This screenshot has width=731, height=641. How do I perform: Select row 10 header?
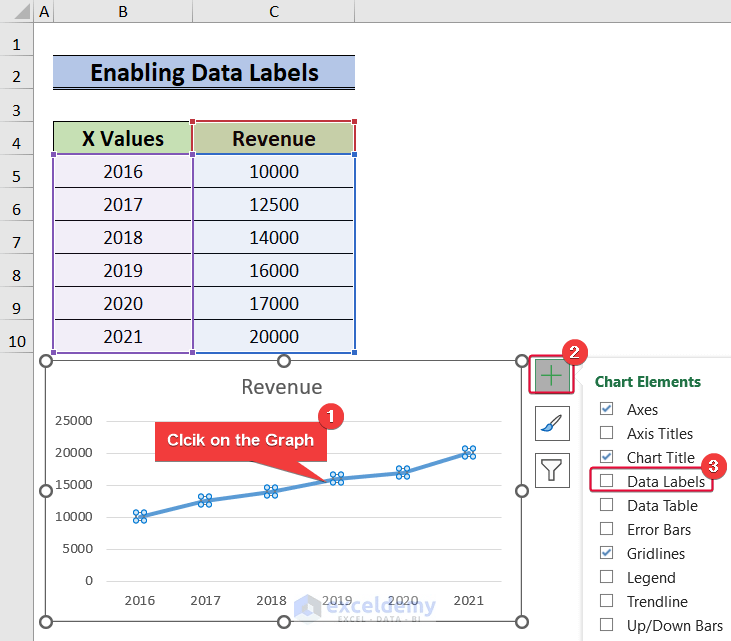pyautogui.click(x=16, y=337)
